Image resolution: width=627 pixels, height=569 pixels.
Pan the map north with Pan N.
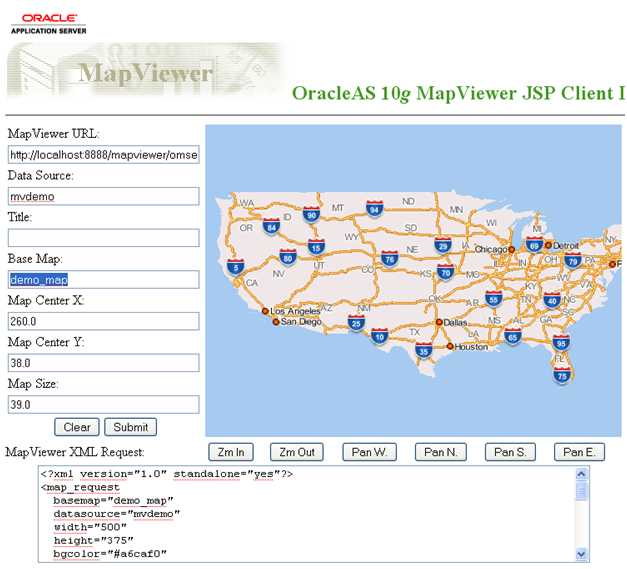[x=441, y=452]
